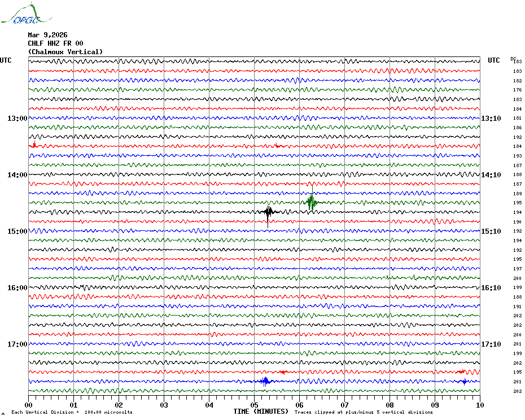This screenshot has width=525, height=420.
Task: Click the 15:10 label on right axis
Action: [x=491, y=231]
